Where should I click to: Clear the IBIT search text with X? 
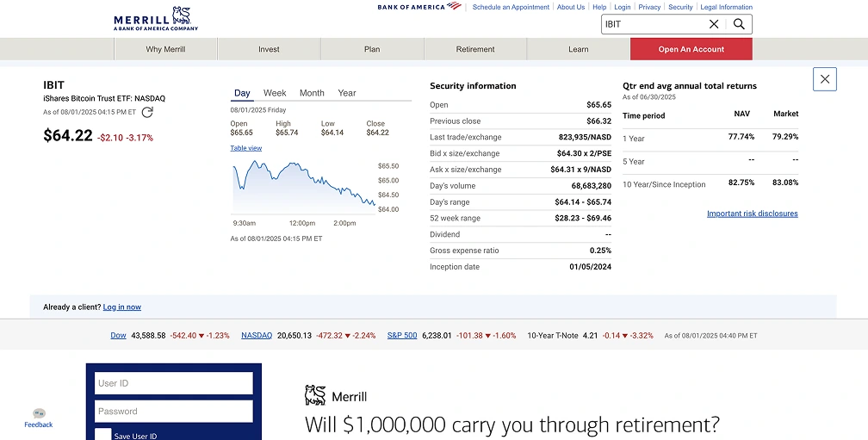coord(714,24)
